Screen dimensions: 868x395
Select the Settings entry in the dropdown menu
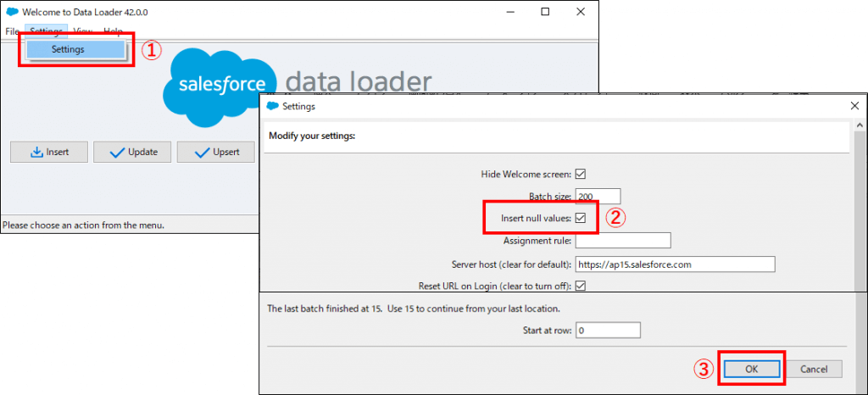click(75, 49)
